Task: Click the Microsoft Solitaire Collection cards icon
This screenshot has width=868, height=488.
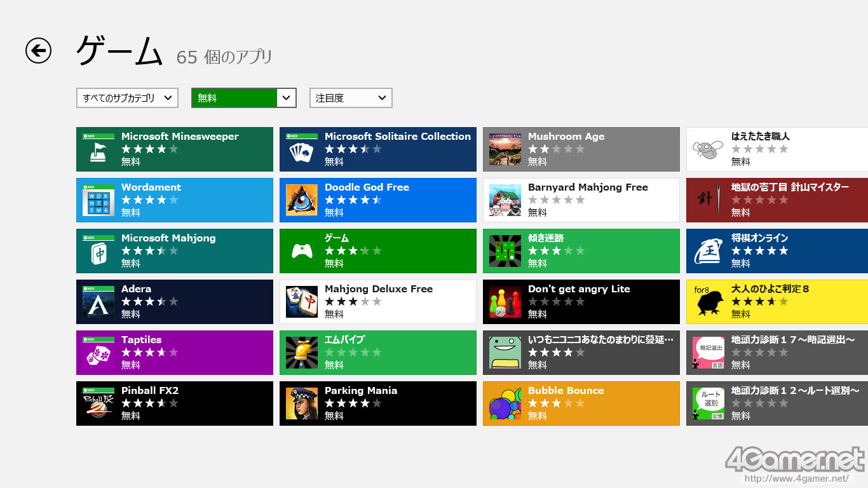Action: pos(302,149)
